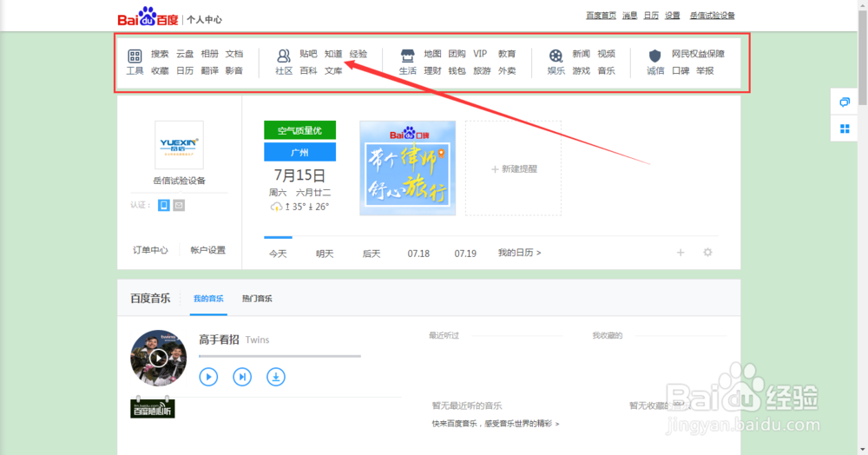Switch to 我的音乐 tab
Image resolution: width=868 pixels, height=455 pixels.
[x=208, y=299]
